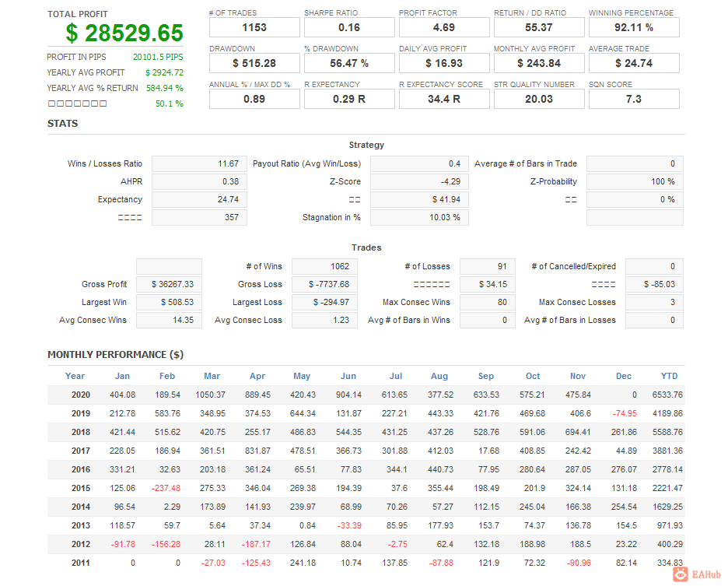This screenshot has height=586, width=728.
Task: Click Yearly Avg % Return value 584.94 %
Action: tap(165, 88)
